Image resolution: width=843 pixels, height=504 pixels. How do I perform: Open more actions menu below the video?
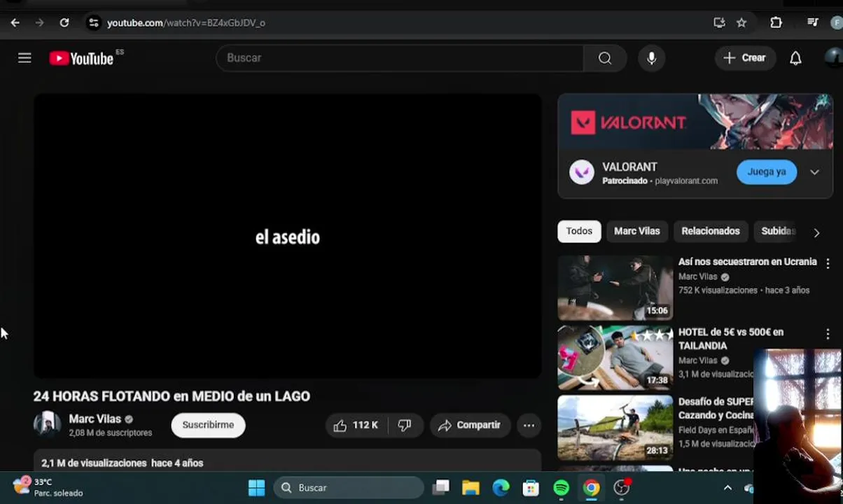click(x=529, y=425)
